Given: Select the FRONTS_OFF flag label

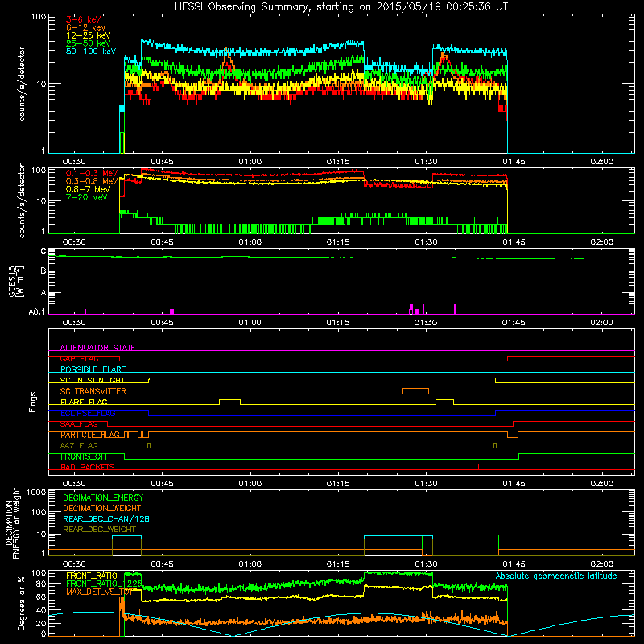Looking at the screenshot, I should (x=85, y=456).
